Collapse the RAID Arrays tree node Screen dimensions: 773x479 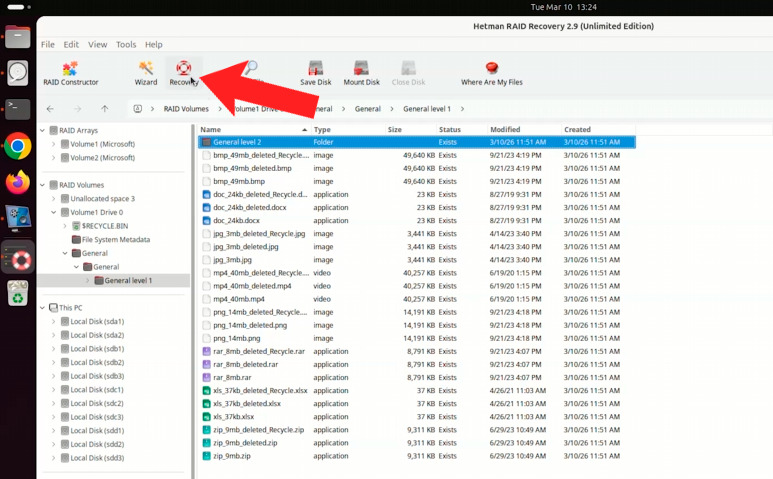point(42,131)
